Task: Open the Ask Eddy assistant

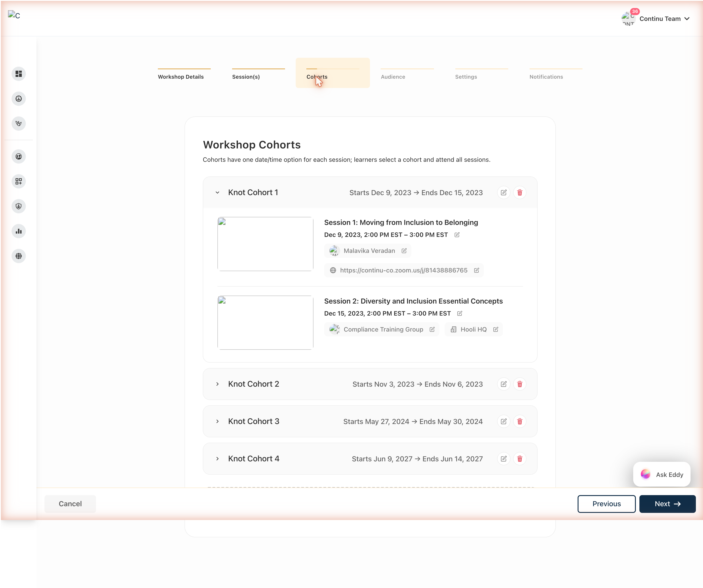Action: click(662, 474)
